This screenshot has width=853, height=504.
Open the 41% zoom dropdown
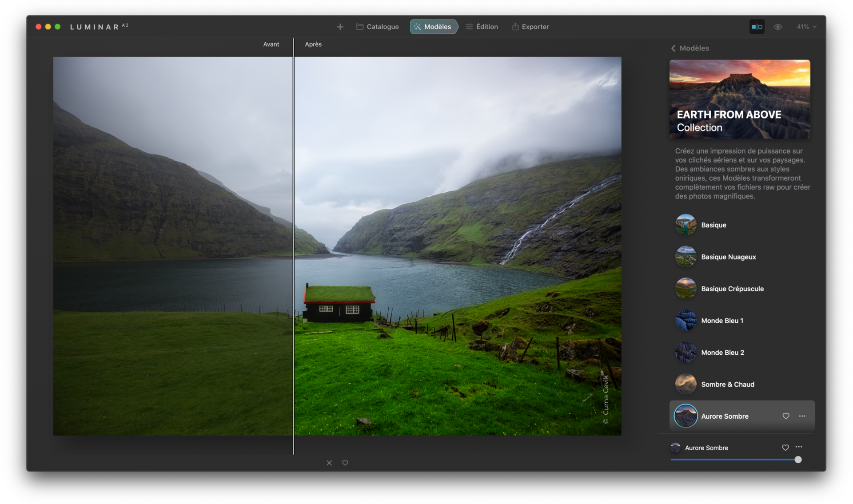coord(806,27)
